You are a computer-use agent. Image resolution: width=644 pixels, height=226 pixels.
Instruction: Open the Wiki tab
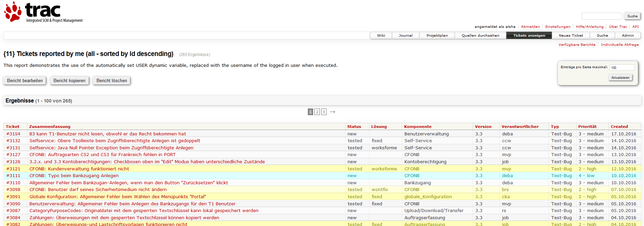[x=381, y=36]
